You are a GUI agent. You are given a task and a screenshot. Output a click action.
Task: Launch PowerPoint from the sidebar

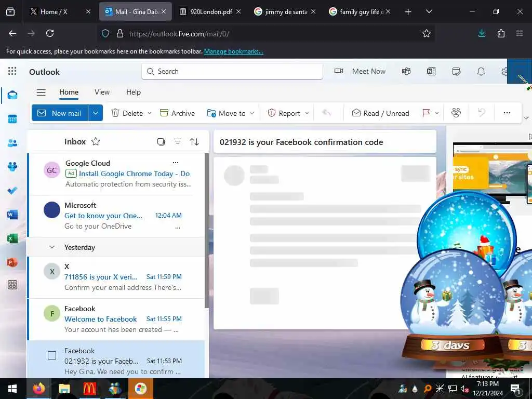tap(12, 262)
